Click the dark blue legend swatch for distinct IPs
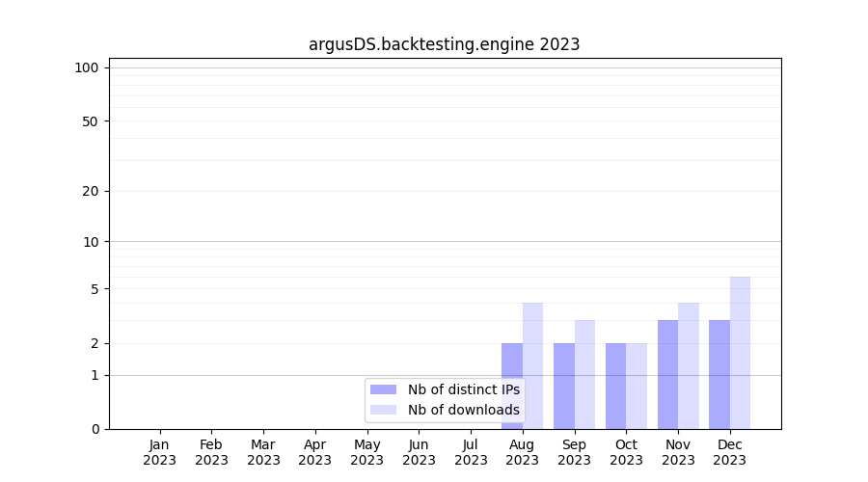The width and height of the screenshot is (868, 482). [x=383, y=389]
